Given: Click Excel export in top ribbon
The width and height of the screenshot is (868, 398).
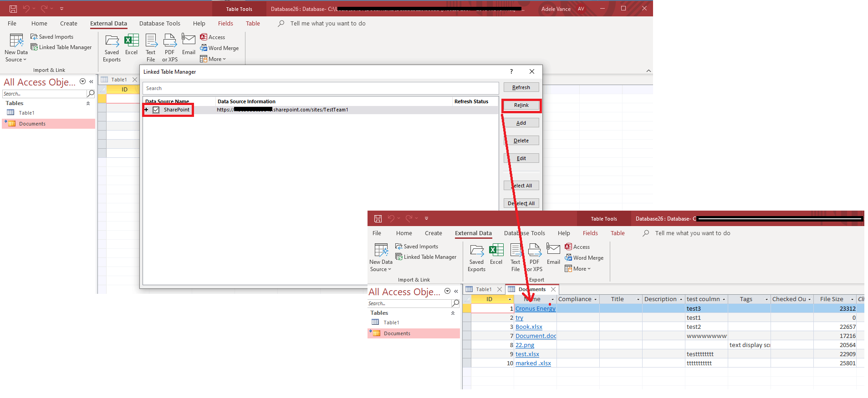Looking at the screenshot, I should (132, 45).
